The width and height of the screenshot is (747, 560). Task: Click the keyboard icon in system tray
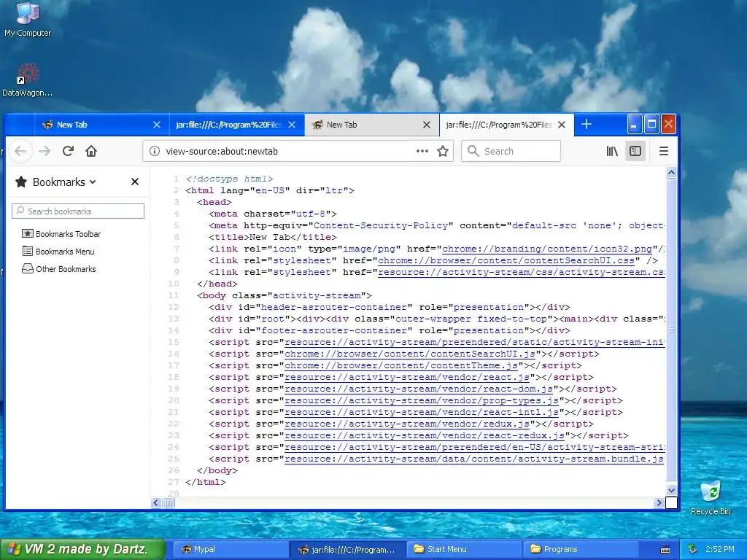[x=665, y=550]
